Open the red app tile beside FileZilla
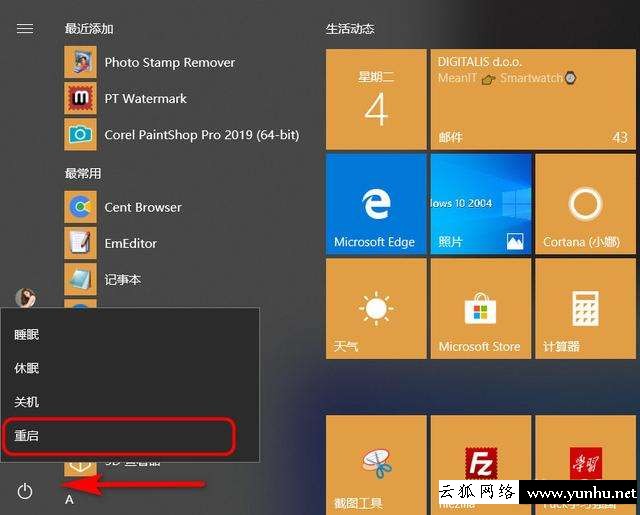 click(x=585, y=465)
